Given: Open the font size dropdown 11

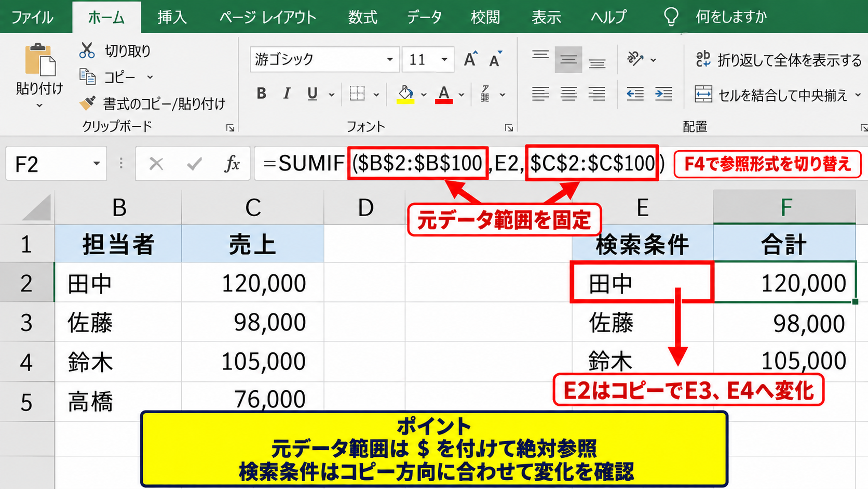Looking at the screenshot, I should (x=444, y=59).
